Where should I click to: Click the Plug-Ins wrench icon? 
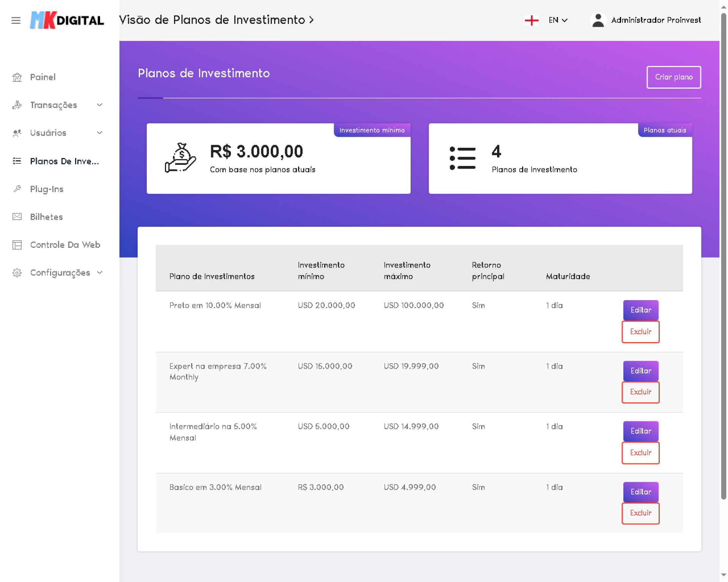(17, 189)
